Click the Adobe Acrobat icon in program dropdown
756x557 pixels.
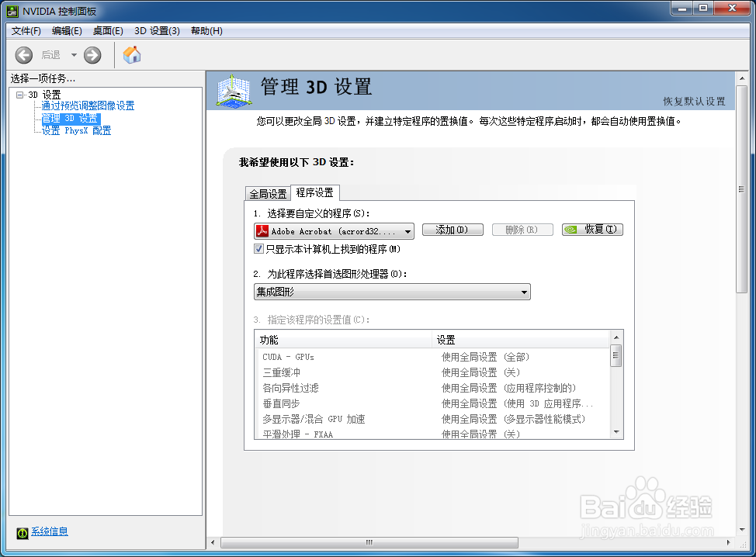pos(262,231)
